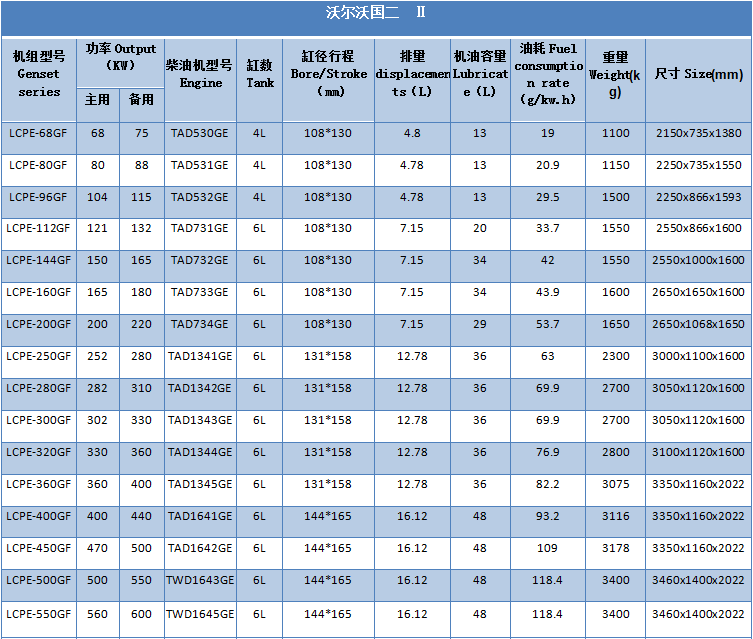The image size is (753, 639).
Task: Select the 主用 sub-header cell
Action: pyautogui.click(x=97, y=100)
